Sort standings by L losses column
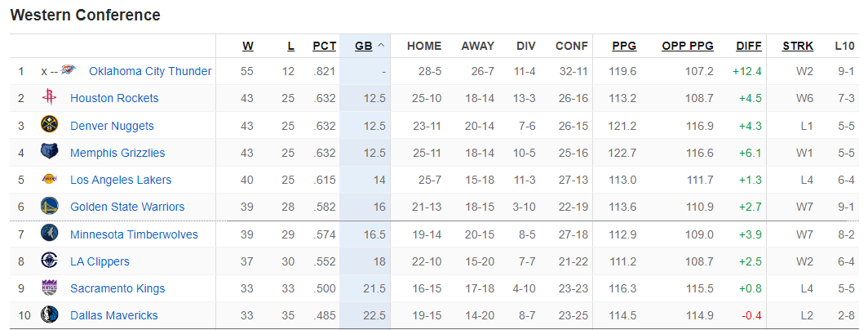Viewport: 868px width, 330px height. point(290,46)
